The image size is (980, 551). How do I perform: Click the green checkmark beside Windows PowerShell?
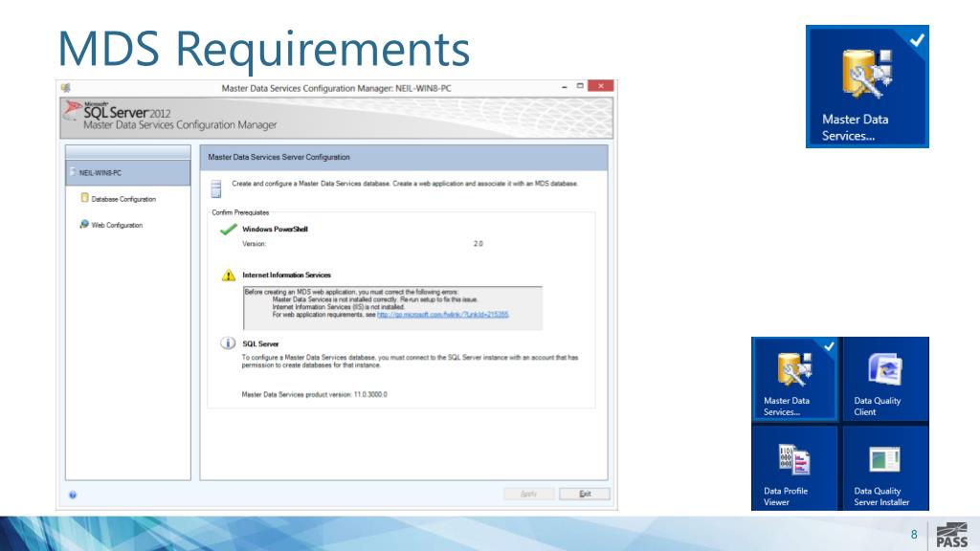pyautogui.click(x=229, y=230)
